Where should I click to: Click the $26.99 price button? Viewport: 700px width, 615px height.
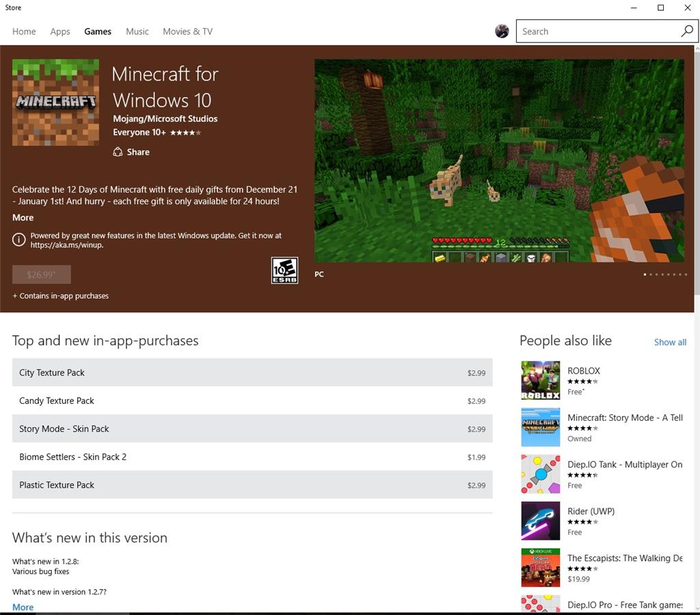point(42,275)
